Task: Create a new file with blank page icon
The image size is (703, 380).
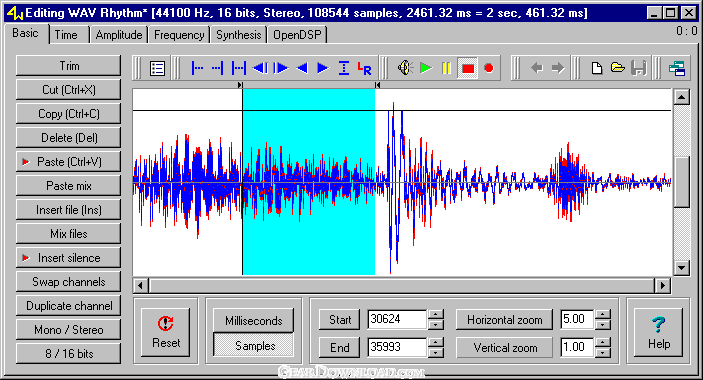Action: click(x=597, y=68)
